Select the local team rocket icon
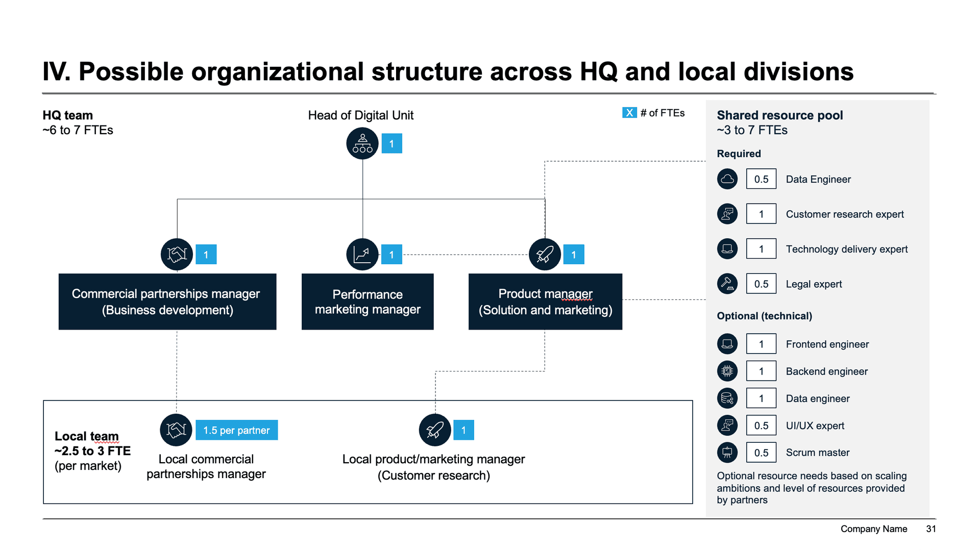The image size is (980, 551). 434,430
